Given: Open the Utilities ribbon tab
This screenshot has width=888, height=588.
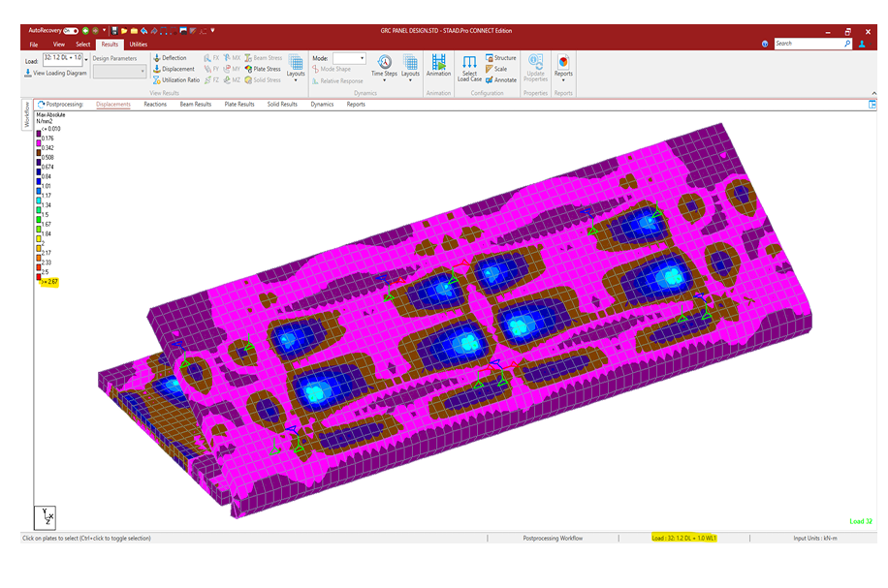Looking at the screenshot, I should (x=139, y=44).
